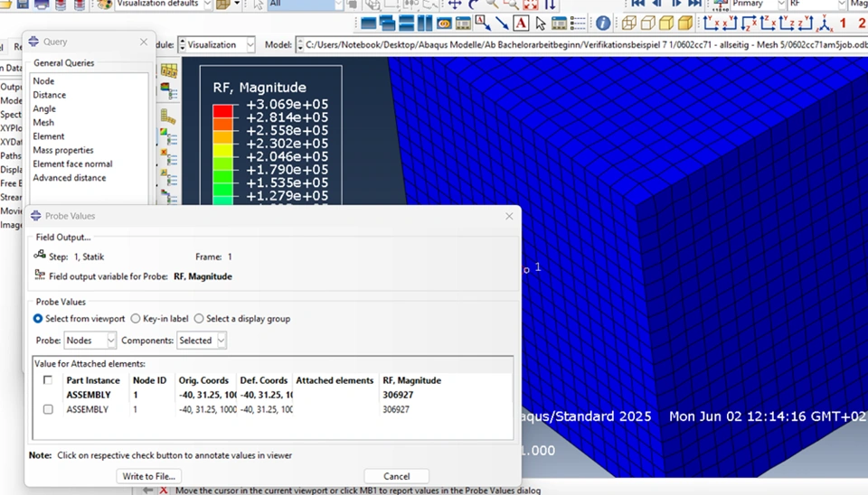Click the save floppy disk icon
Viewport: 868px width, 495px height.
[x=23, y=5]
